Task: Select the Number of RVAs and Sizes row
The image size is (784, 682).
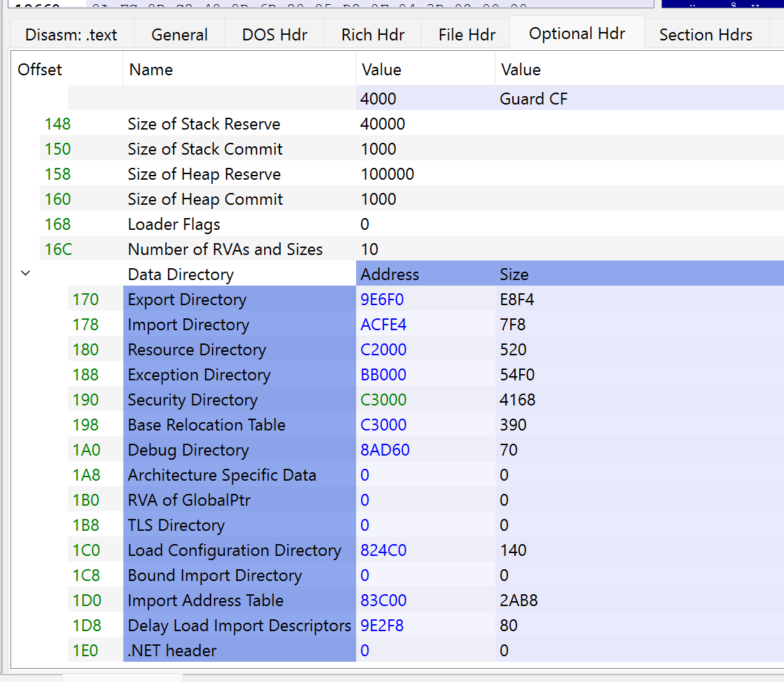Action: pyautogui.click(x=224, y=249)
